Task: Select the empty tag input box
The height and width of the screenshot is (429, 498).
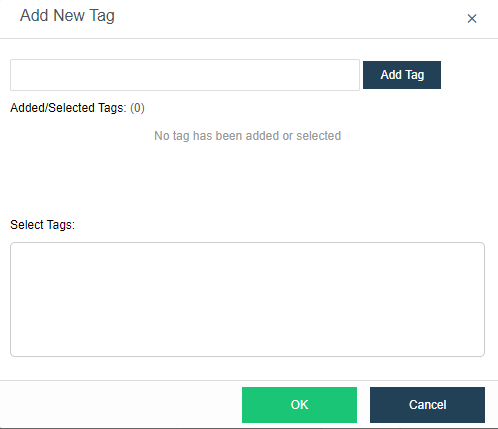Action: point(185,75)
